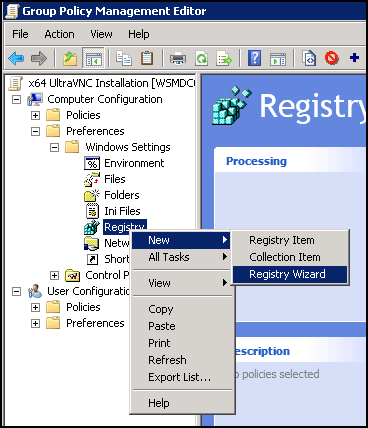The height and width of the screenshot is (428, 368).
Task: Click the User Configuration person icon
Action: tap(35, 291)
